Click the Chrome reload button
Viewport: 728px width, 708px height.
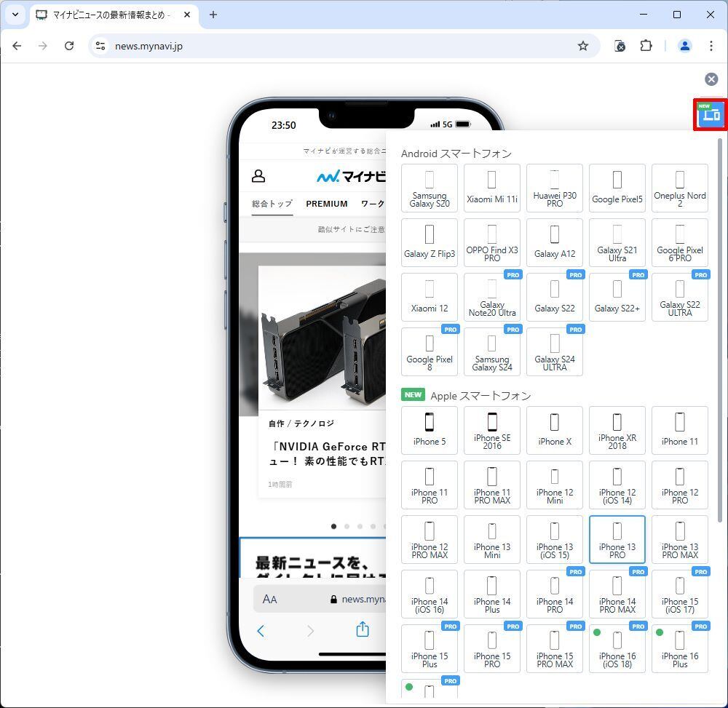coord(69,46)
